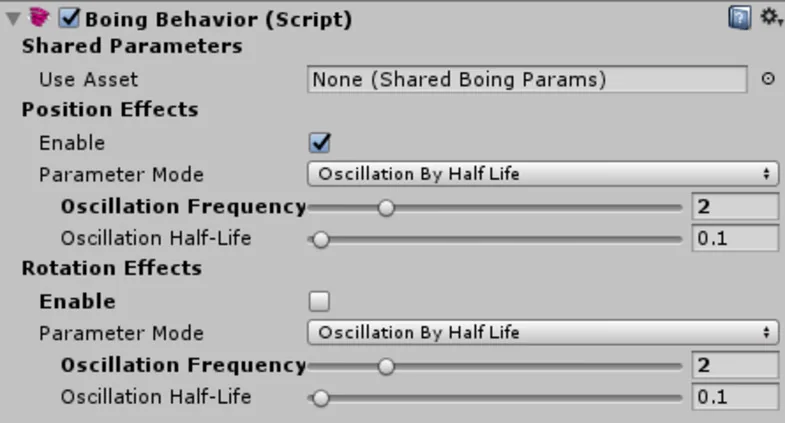Disable the Boing Behavior script checkbox
This screenshot has width=785, height=423.
click(x=71, y=18)
